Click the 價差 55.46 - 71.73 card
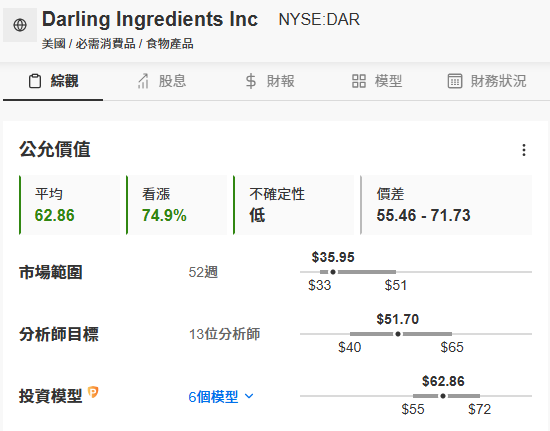550x431 pixels. (446, 205)
